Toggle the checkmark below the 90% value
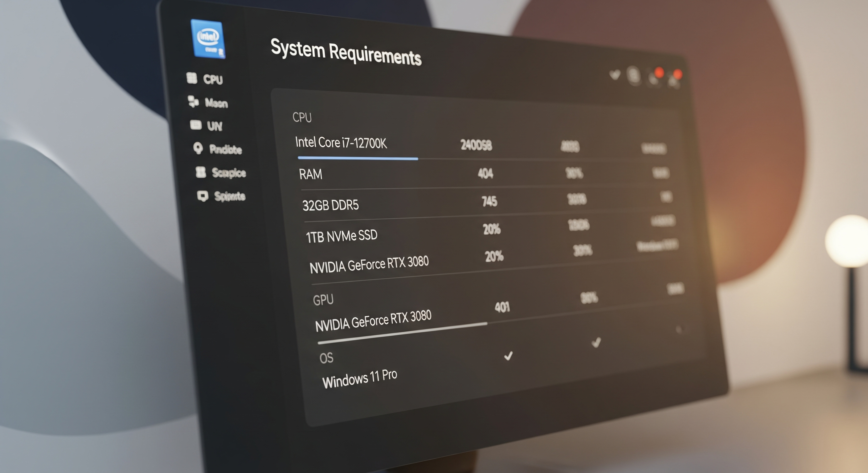 click(596, 343)
